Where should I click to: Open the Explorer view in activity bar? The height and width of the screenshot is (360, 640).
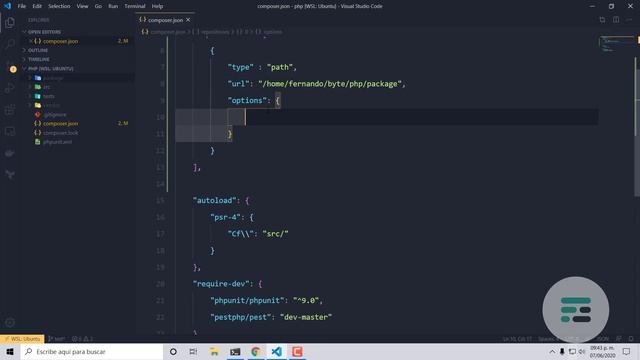pos(10,22)
